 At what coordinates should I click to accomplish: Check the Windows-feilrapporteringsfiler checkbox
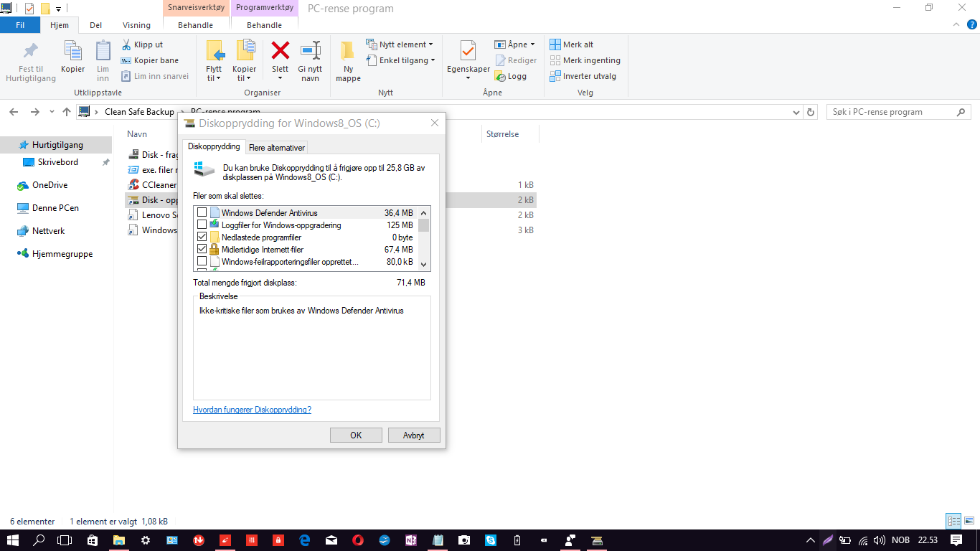coord(202,261)
